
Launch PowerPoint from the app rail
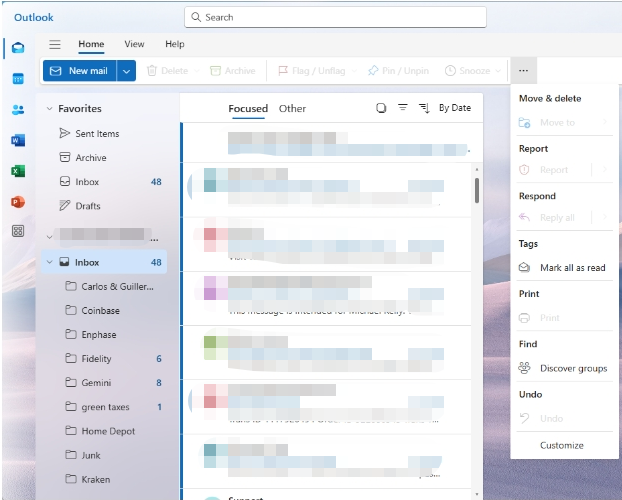[18, 202]
